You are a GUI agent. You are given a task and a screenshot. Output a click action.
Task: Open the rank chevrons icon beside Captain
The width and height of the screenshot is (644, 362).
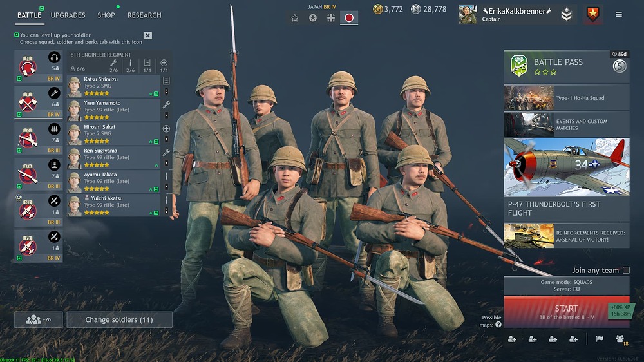click(567, 15)
